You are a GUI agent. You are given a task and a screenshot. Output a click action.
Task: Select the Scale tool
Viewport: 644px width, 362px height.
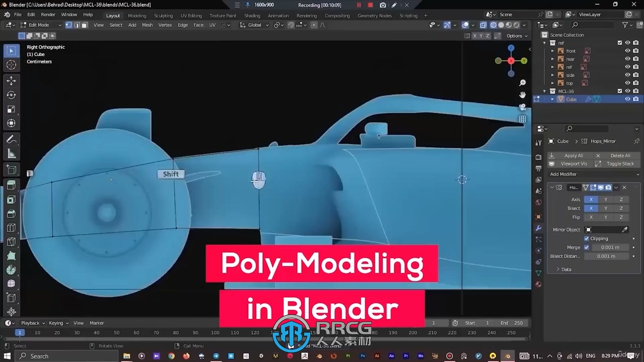pyautogui.click(x=11, y=109)
